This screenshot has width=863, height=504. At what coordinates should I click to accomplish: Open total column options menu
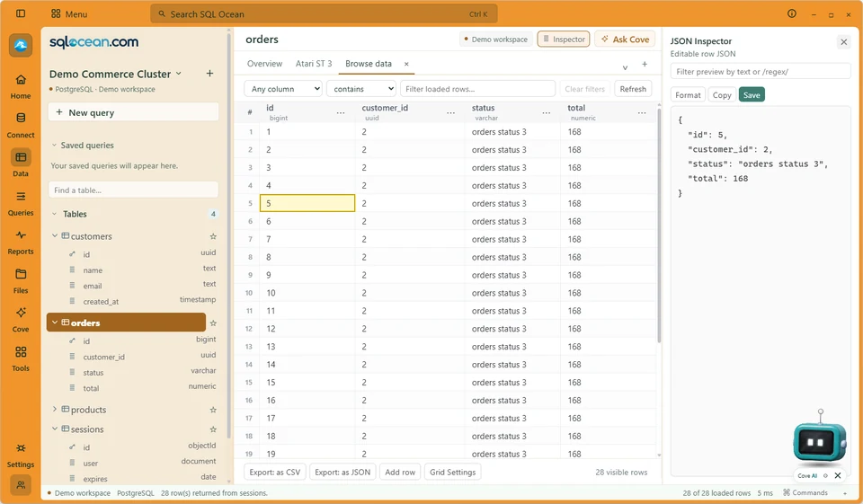point(642,112)
